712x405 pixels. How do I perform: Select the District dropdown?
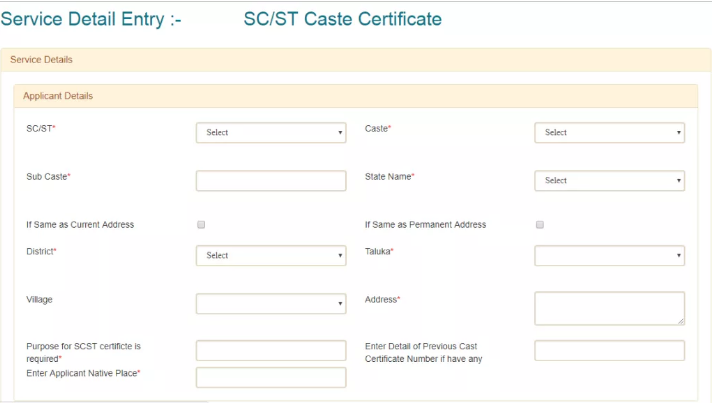click(270, 255)
